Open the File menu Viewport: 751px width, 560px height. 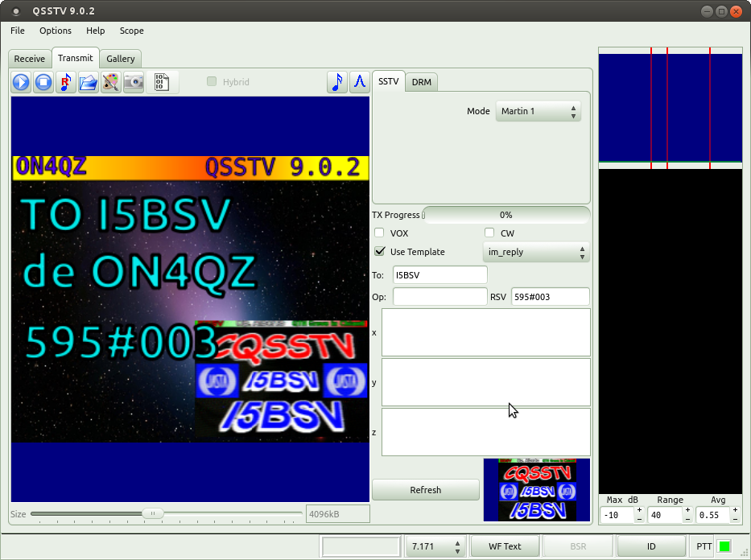(x=18, y=31)
